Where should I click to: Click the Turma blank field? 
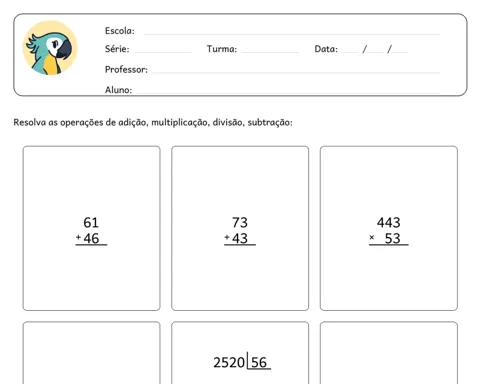tap(270, 52)
